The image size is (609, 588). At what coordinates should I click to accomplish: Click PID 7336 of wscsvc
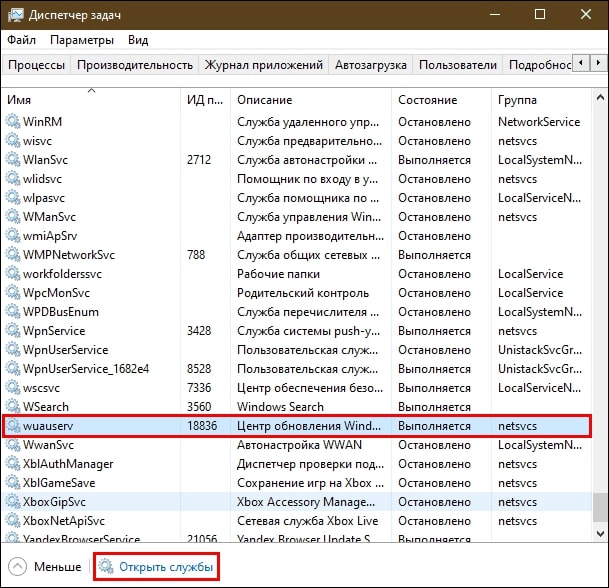[x=199, y=388]
